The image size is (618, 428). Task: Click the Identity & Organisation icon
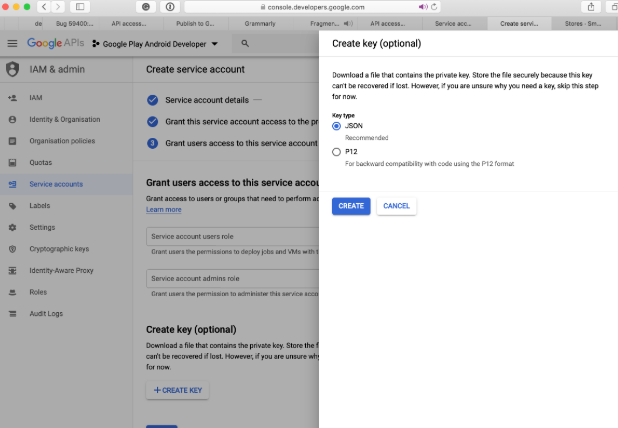[x=13, y=119]
